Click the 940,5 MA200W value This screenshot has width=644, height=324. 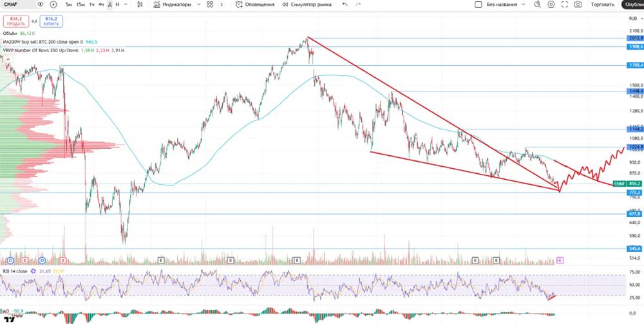click(91, 41)
